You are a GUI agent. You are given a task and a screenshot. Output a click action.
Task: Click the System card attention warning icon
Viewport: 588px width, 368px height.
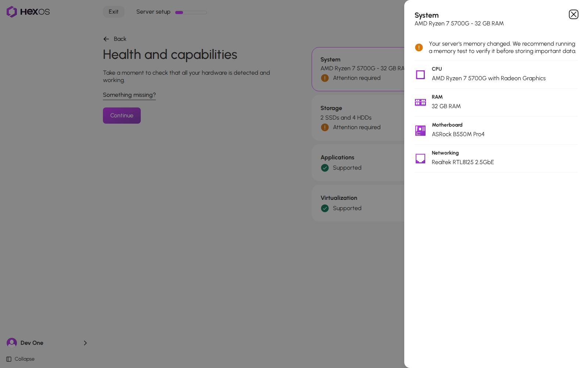pyautogui.click(x=325, y=78)
